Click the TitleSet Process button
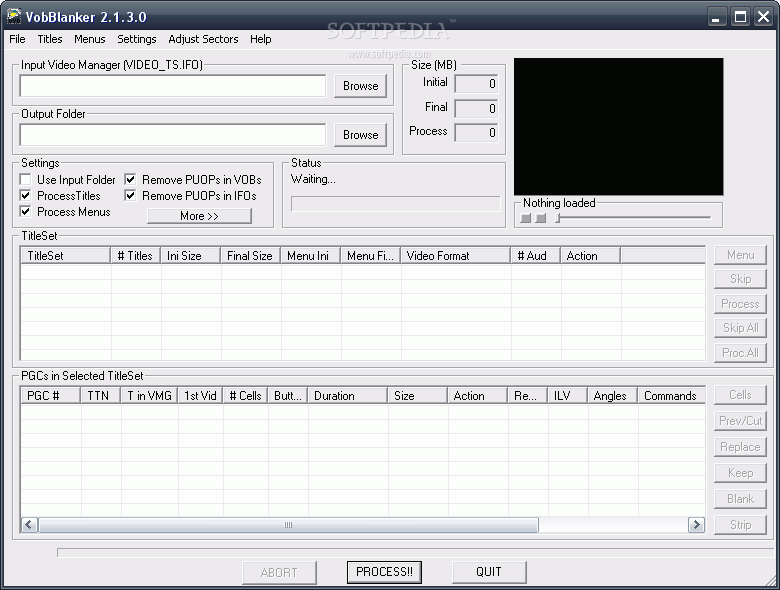 (740, 304)
